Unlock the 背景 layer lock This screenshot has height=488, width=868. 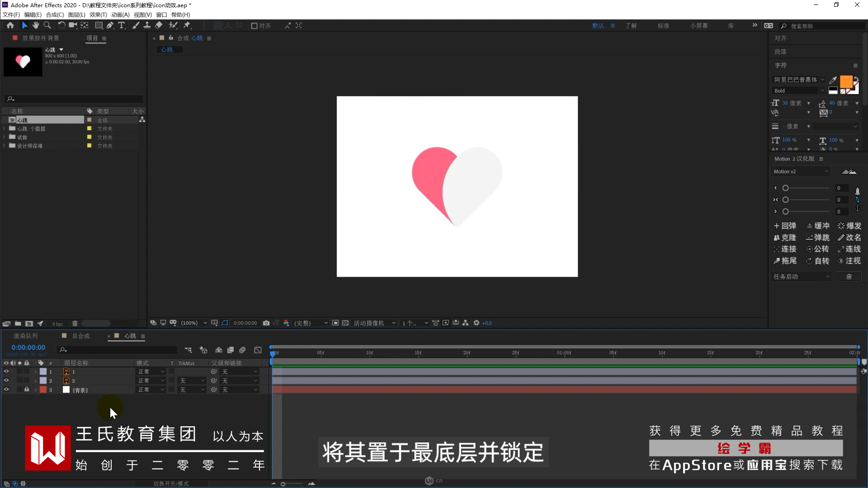pyautogui.click(x=27, y=389)
